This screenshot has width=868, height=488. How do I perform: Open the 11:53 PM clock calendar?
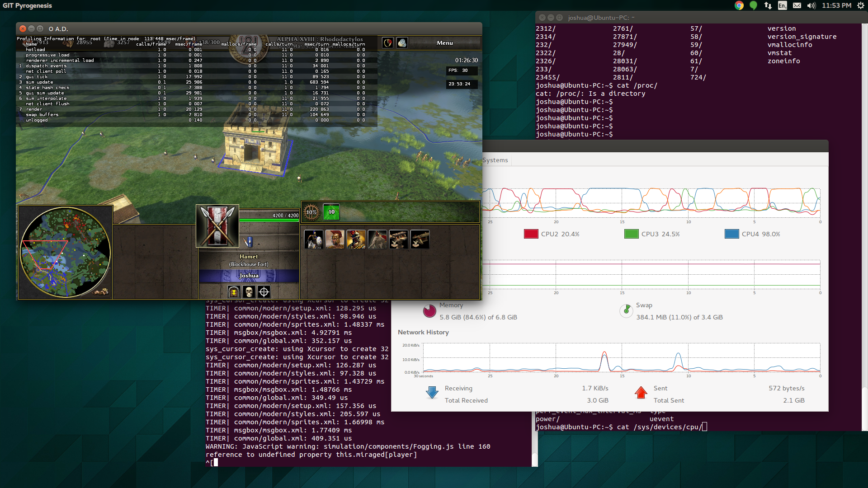pos(836,5)
